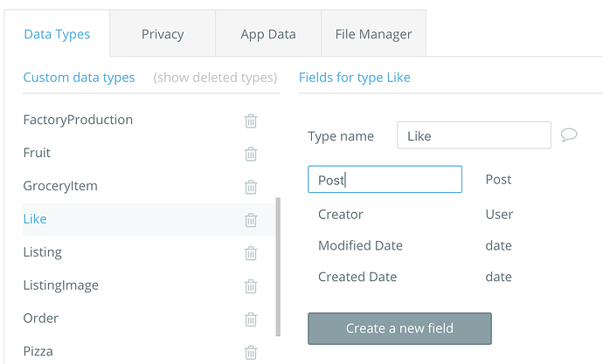603x364 pixels.
Task: Click the Create a new field button
Action: 399,328
